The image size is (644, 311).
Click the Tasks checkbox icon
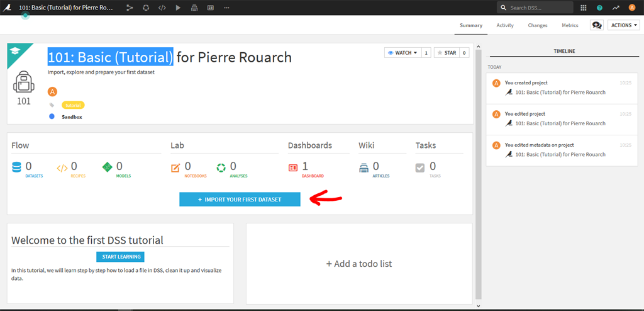coord(420,168)
